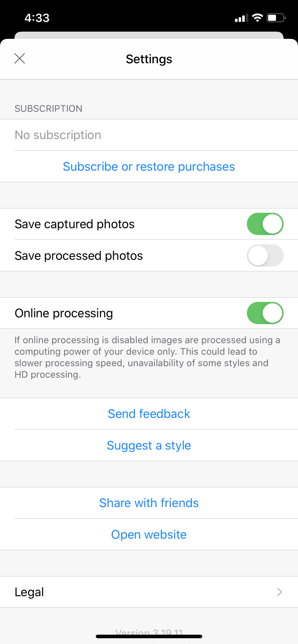Tap the Settings title header

[x=149, y=59]
